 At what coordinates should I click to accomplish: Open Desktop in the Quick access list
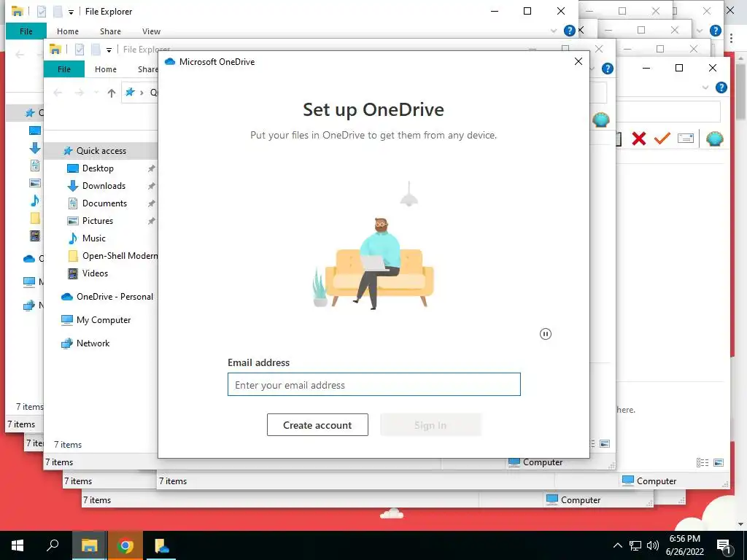coord(98,168)
